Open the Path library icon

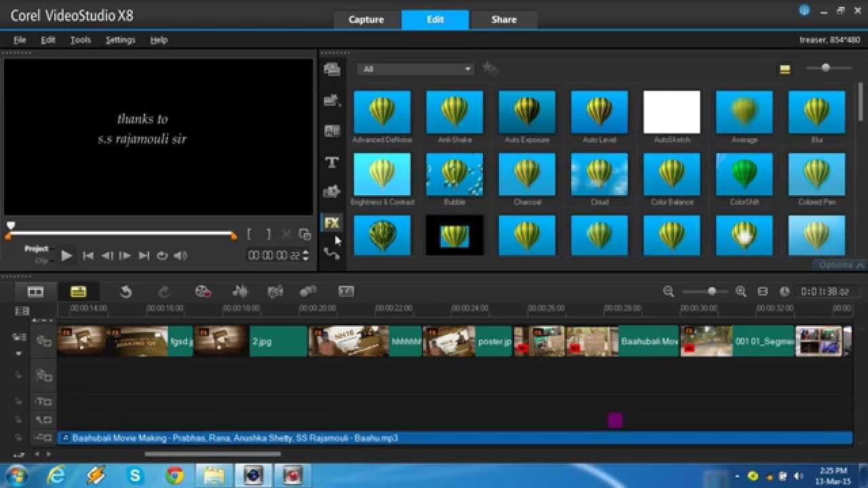(332, 253)
